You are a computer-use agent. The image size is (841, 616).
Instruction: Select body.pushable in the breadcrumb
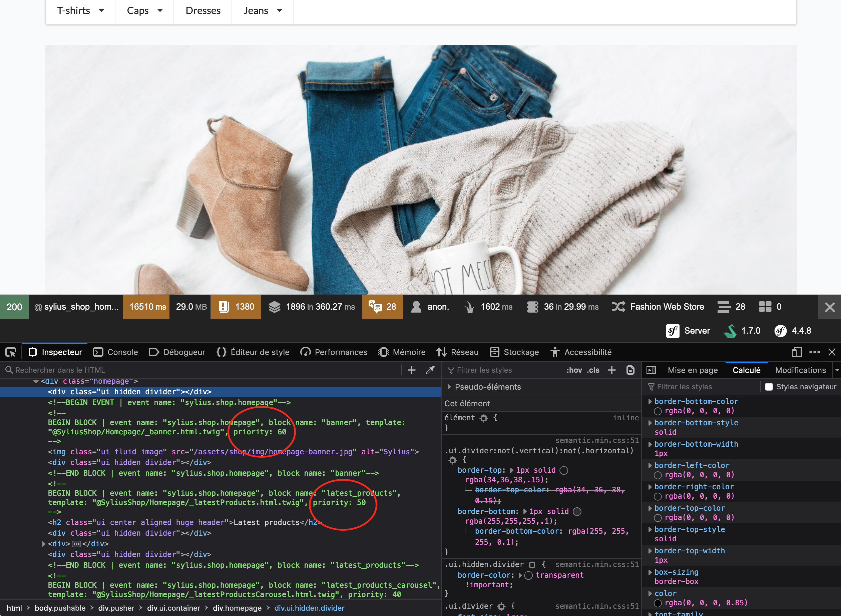pos(60,608)
